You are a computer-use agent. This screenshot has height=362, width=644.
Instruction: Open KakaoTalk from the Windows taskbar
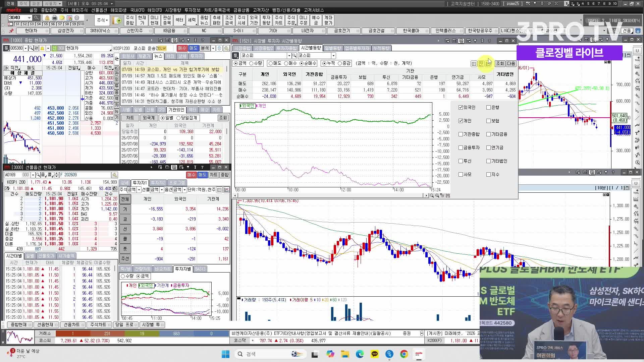point(375,354)
